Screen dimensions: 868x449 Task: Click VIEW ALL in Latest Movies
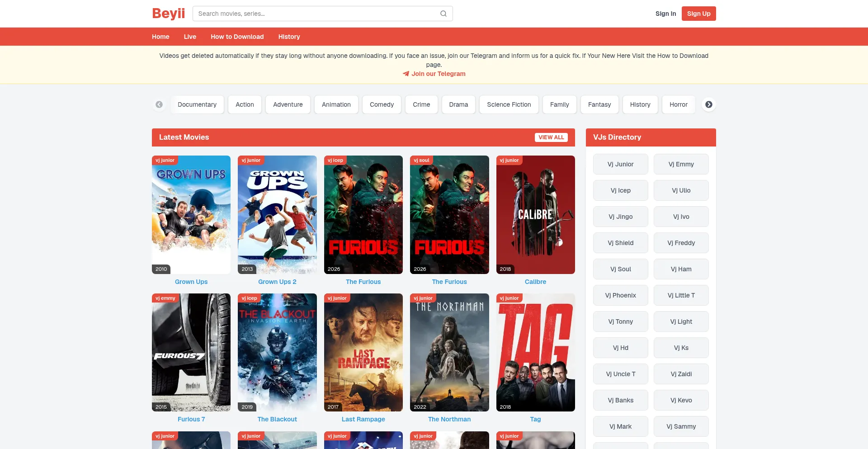click(x=551, y=137)
